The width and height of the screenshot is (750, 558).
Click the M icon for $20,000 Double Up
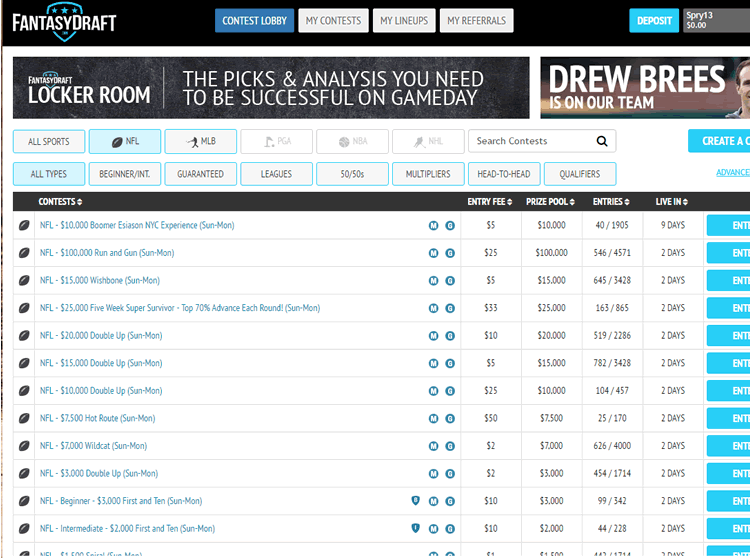[433, 336]
